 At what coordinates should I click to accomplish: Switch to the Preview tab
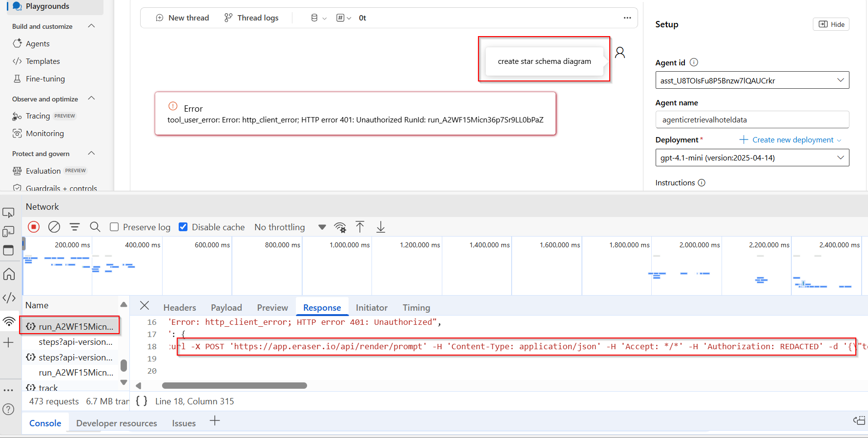(272, 307)
